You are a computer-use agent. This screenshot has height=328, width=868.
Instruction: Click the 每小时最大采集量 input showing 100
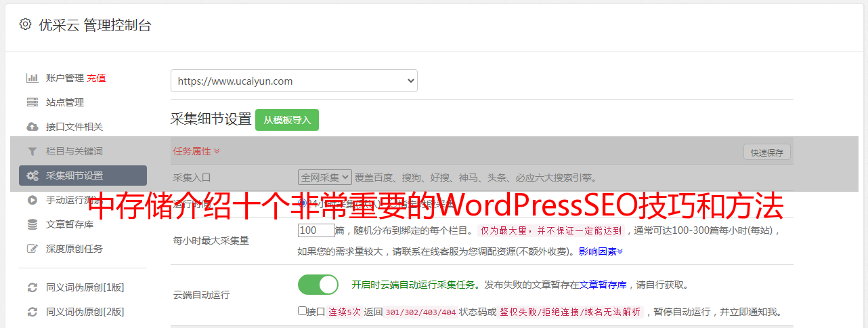coord(316,230)
